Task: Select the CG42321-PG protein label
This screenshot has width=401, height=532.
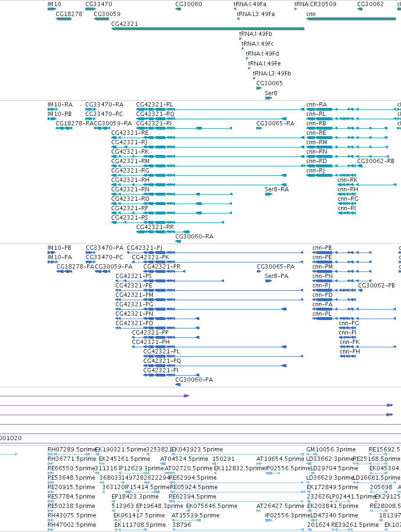Action: (x=134, y=304)
